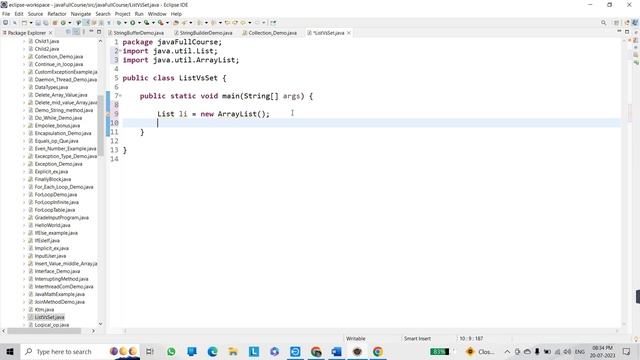Open the File menu
This screenshot has width=640, height=360.
coord(6,14)
